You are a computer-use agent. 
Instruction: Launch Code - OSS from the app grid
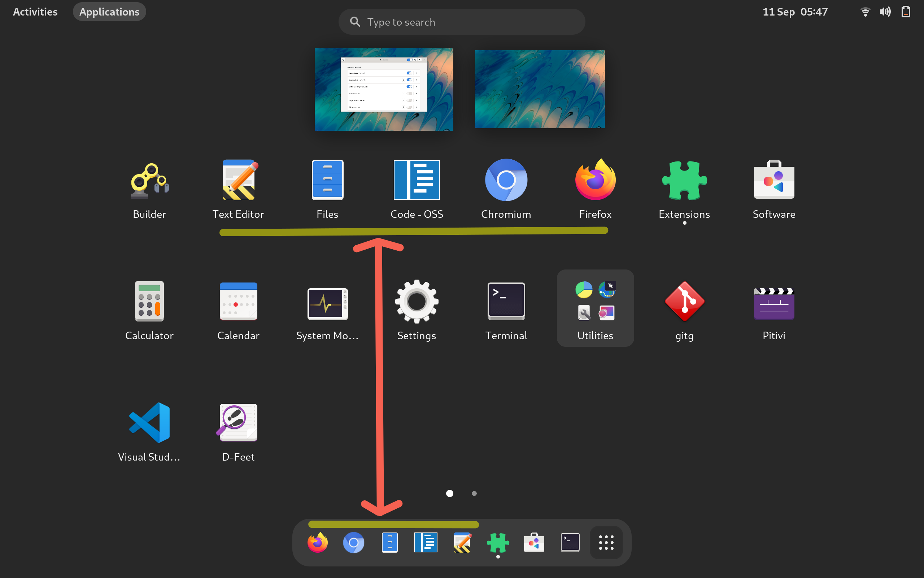point(417,189)
